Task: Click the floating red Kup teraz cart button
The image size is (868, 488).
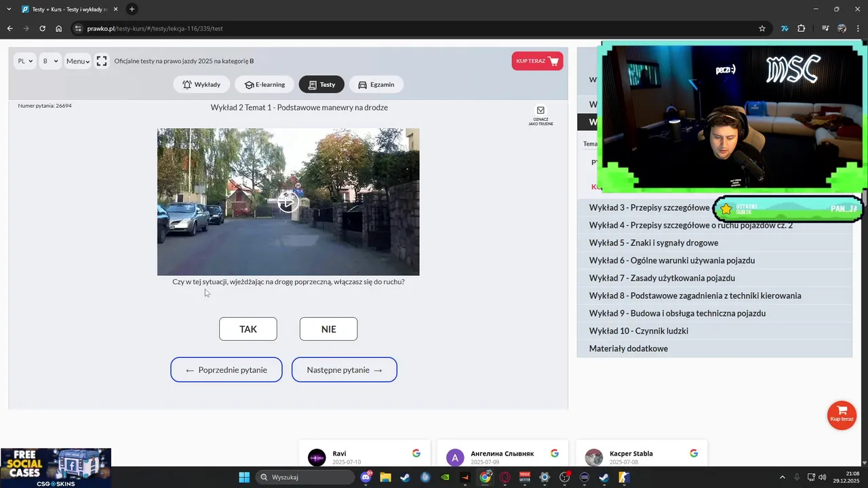Action: click(x=842, y=415)
